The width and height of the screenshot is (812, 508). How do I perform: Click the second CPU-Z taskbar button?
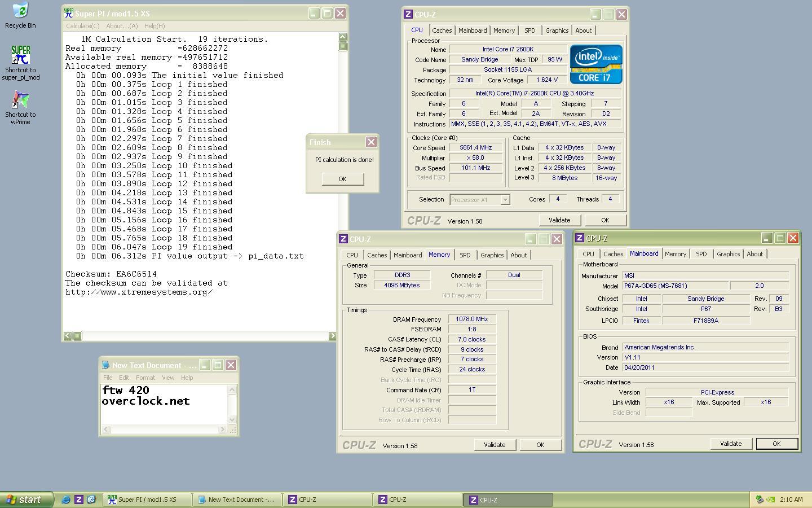[417, 500]
